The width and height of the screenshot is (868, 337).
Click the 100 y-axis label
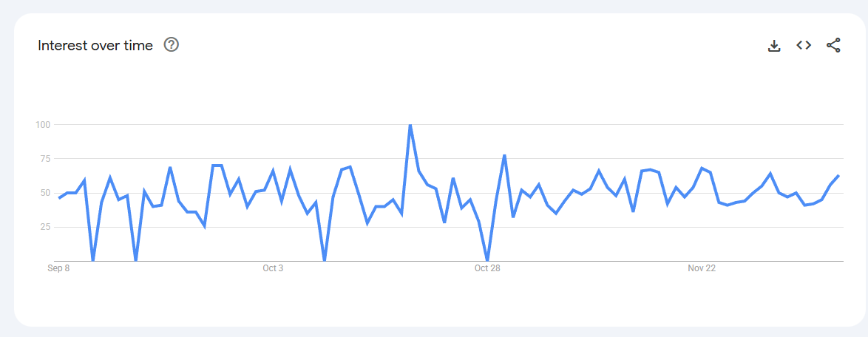click(42, 125)
